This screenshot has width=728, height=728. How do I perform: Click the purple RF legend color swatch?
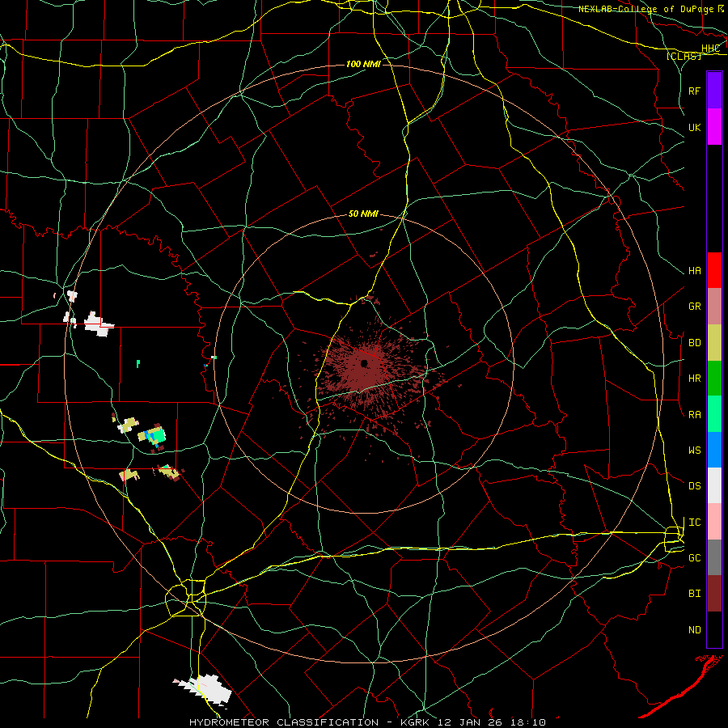pos(714,90)
